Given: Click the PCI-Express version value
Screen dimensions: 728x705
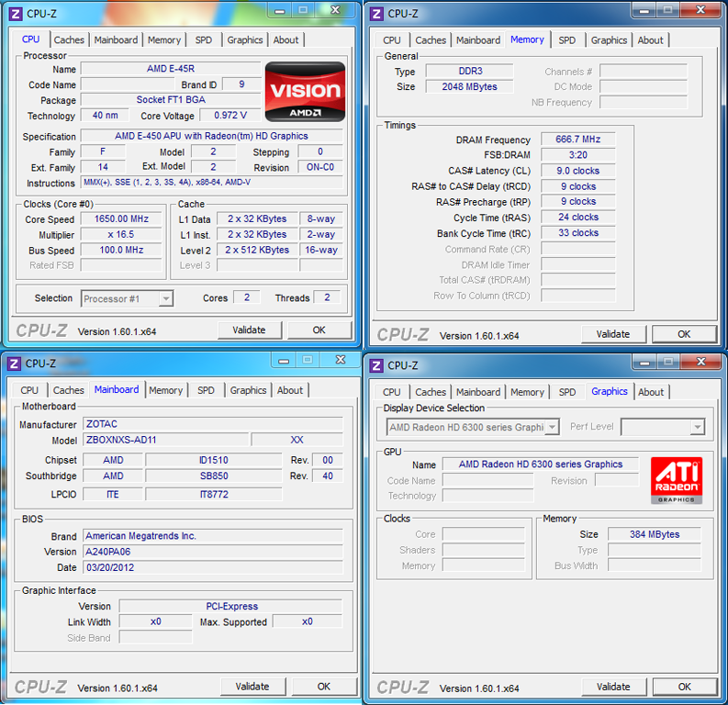Looking at the screenshot, I should 230,606.
